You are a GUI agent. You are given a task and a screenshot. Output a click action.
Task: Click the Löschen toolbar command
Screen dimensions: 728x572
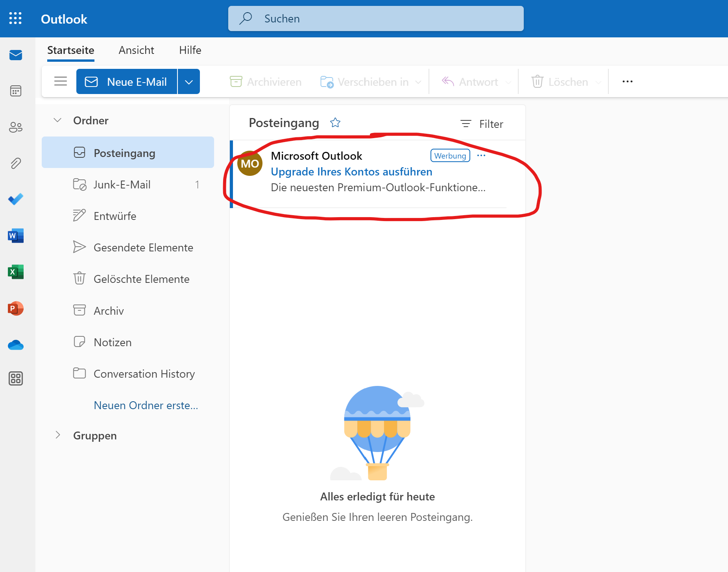[x=562, y=82]
